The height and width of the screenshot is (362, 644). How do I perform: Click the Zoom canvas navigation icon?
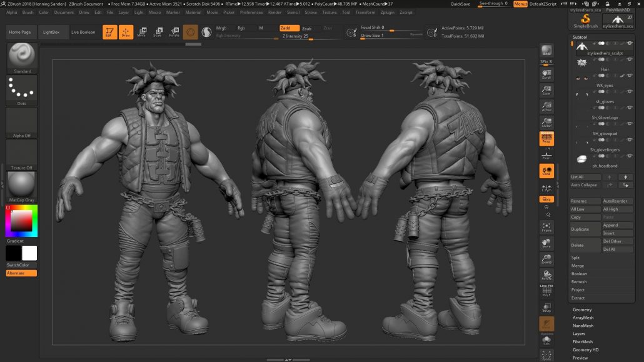(x=546, y=91)
